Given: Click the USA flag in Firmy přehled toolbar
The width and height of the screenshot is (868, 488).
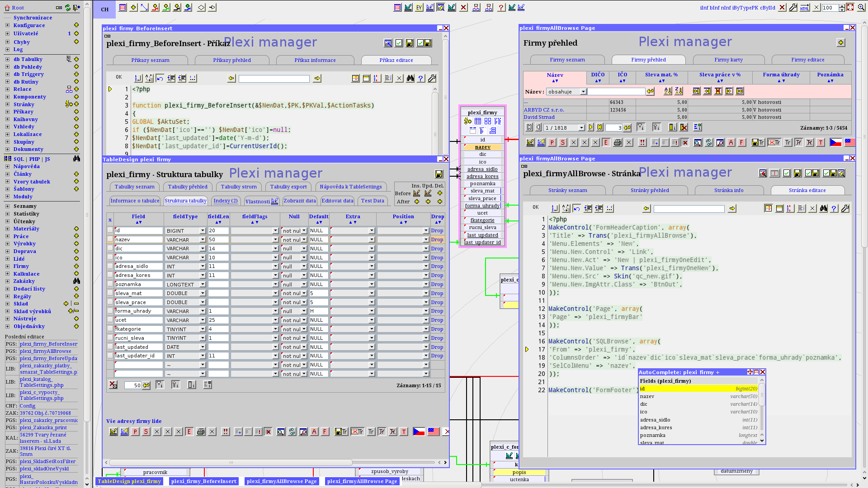Looking at the screenshot, I should point(850,142).
